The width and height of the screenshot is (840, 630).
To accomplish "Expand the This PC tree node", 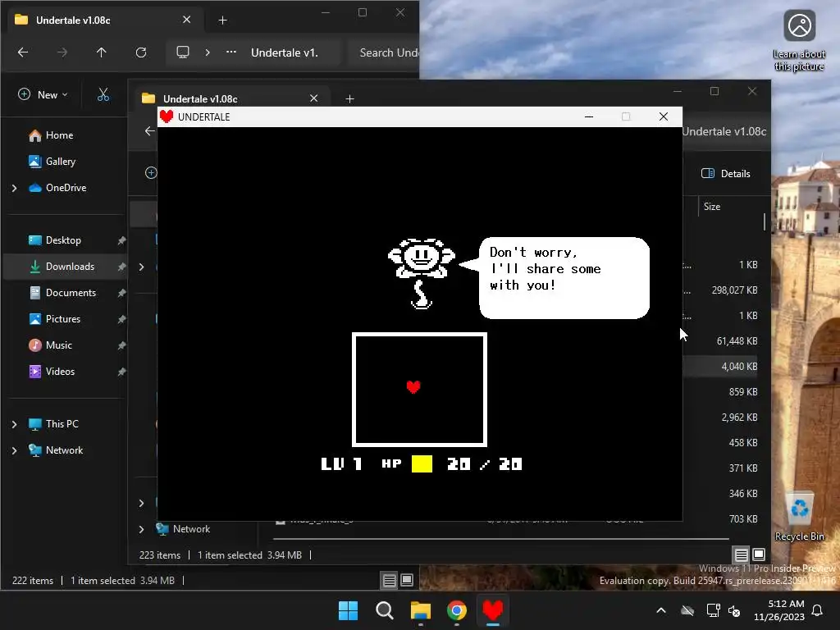I will pyautogui.click(x=15, y=424).
